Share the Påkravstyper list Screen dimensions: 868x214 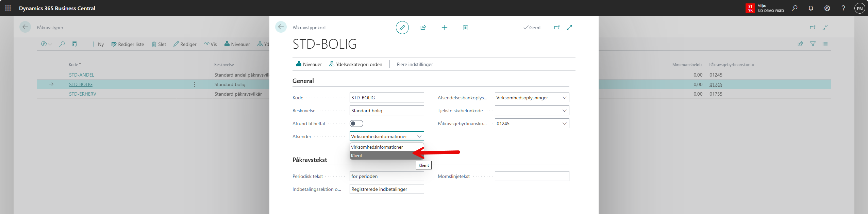coord(800,44)
